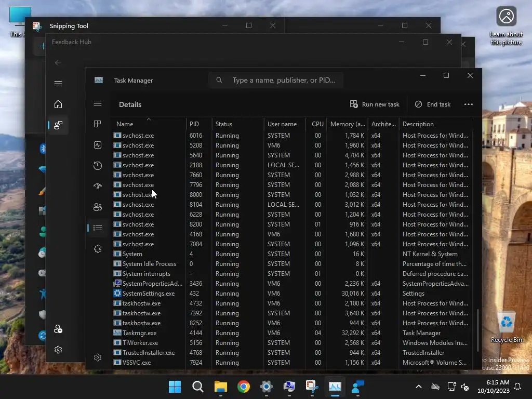Select svchost.exe with PID 6016

(292, 136)
